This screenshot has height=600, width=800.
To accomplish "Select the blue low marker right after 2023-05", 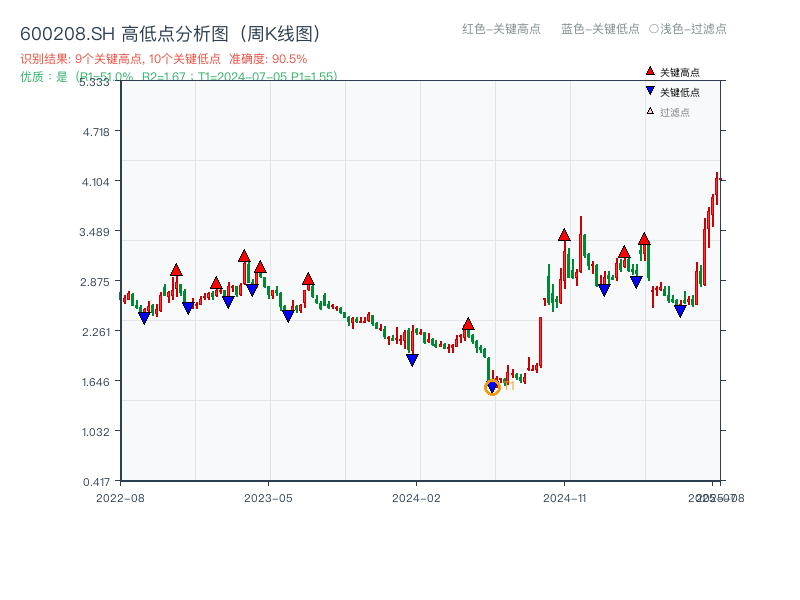I will coord(288,316).
